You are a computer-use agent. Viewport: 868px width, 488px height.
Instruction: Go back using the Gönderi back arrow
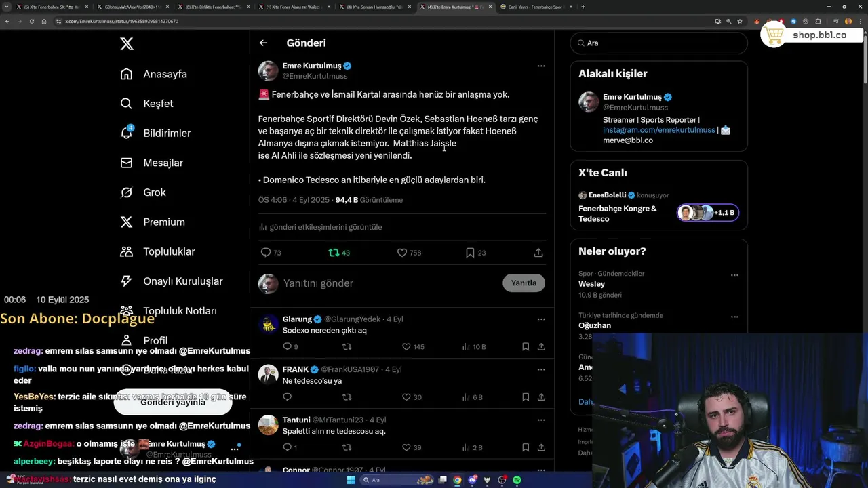click(263, 43)
